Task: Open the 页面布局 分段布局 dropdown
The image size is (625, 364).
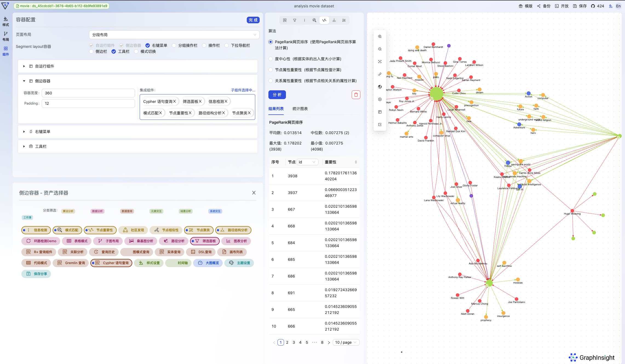Action: 174,35
